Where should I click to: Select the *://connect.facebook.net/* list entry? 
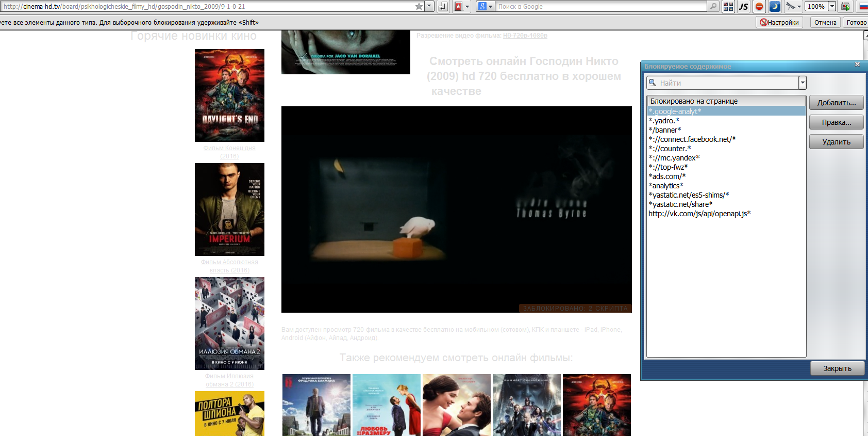click(692, 139)
